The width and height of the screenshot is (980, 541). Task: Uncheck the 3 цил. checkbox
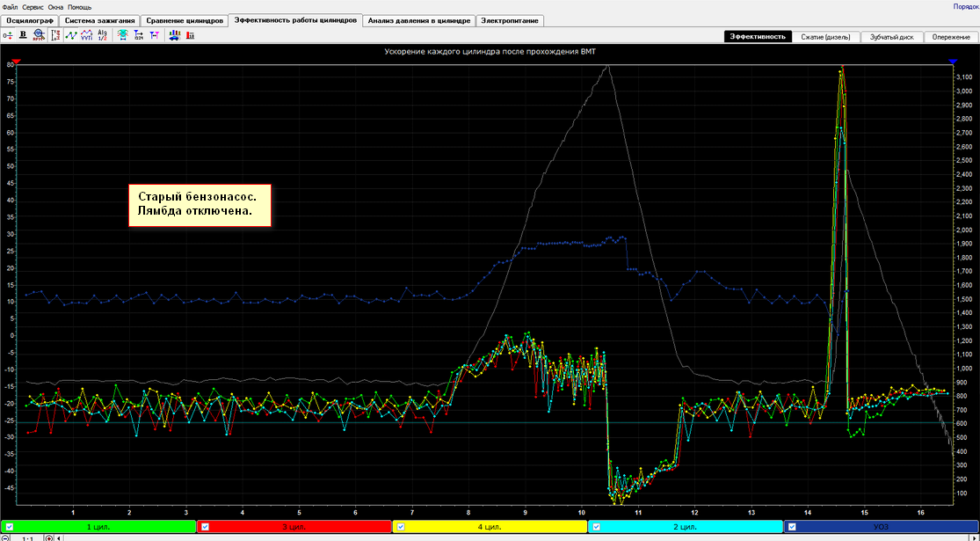pos(205,527)
